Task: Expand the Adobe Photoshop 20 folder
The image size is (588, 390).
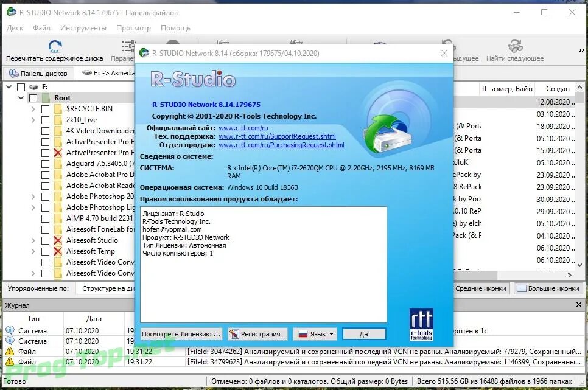Action: pos(33,197)
